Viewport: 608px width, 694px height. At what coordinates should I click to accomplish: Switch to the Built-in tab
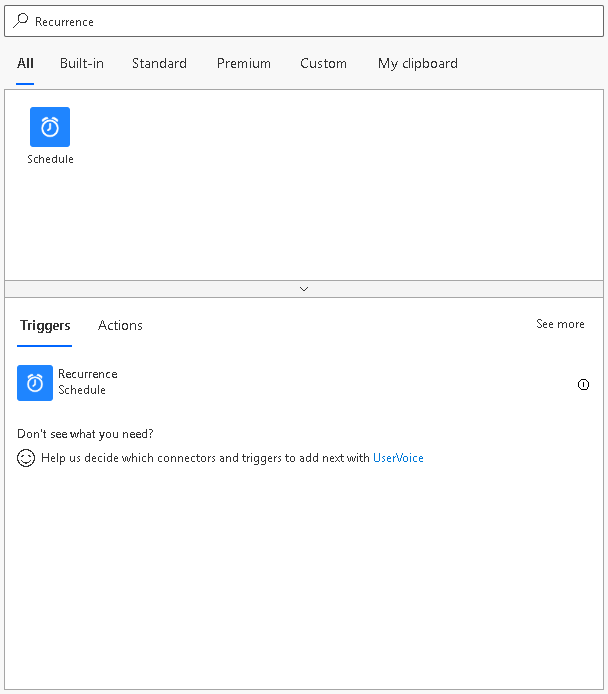(82, 63)
